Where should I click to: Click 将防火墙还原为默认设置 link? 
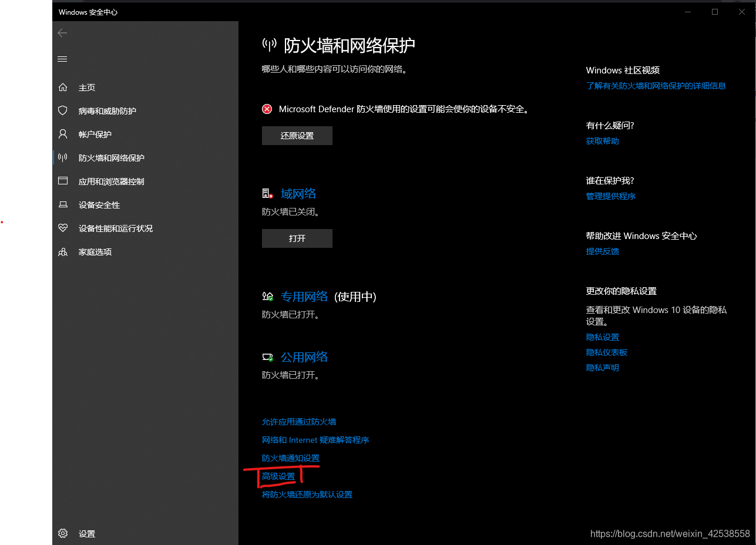(307, 494)
